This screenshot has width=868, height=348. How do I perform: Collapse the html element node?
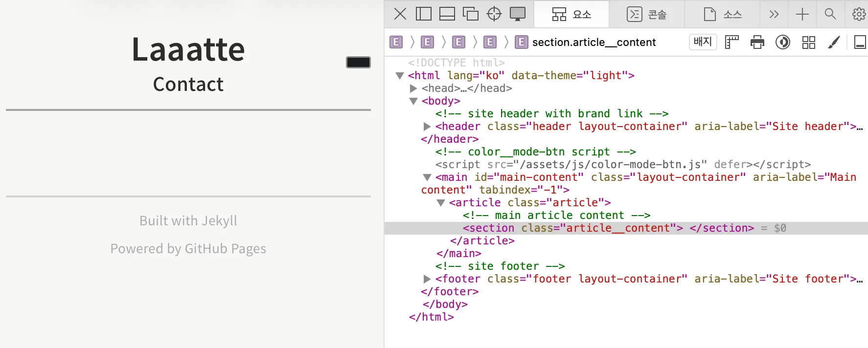pyautogui.click(x=400, y=76)
